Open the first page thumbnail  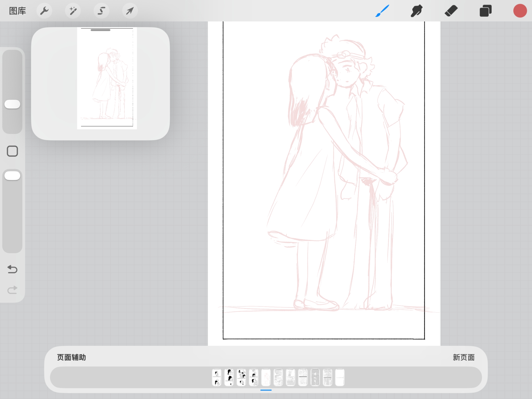[217, 377]
